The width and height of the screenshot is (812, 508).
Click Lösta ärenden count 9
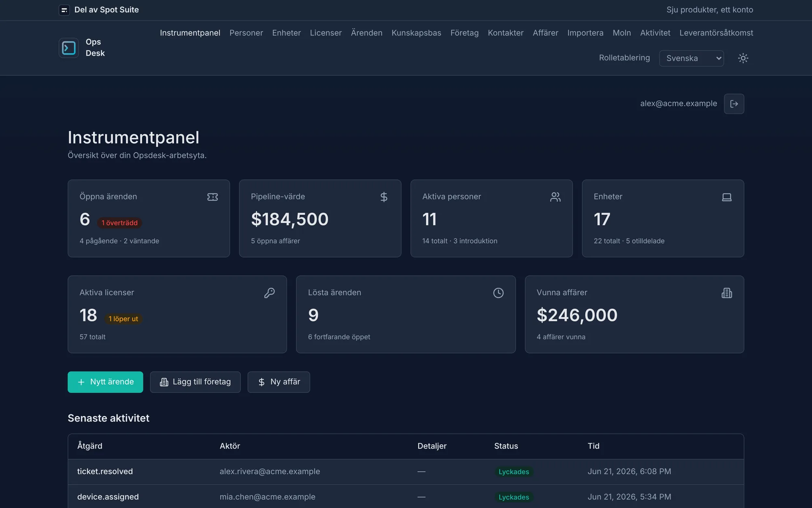313,315
